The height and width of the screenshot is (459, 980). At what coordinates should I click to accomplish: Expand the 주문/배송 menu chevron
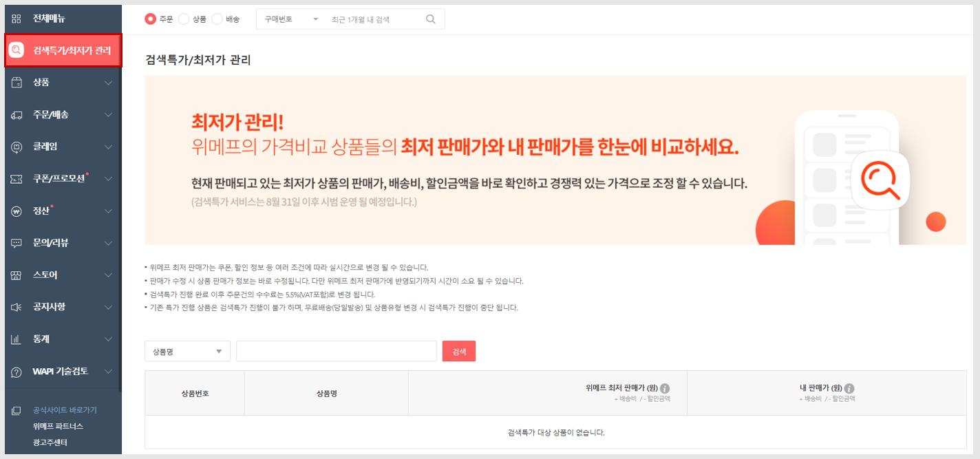click(108, 115)
